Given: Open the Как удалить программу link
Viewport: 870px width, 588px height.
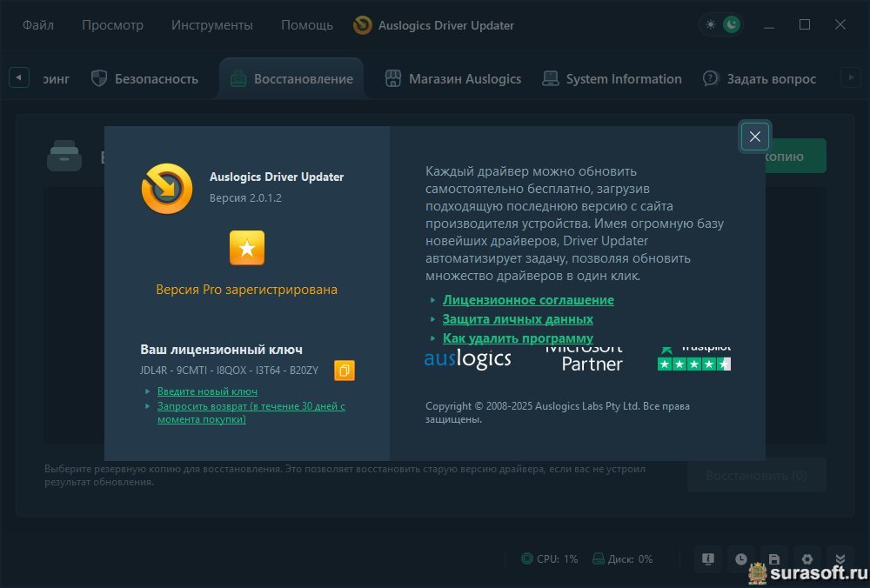Looking at the screenshot, I should coord(518,337).
